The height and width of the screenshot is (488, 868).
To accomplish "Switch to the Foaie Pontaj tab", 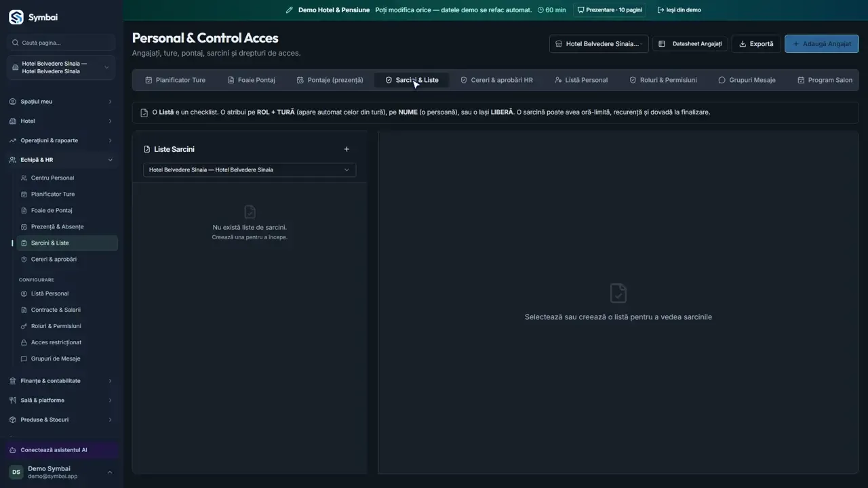I will [251, 80].
